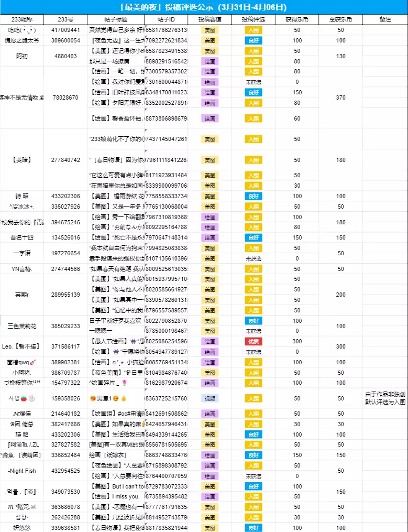Viewport: 408px width, 532px height.
Task: Click the nickname cell 吾名十四
Action: 21,237
